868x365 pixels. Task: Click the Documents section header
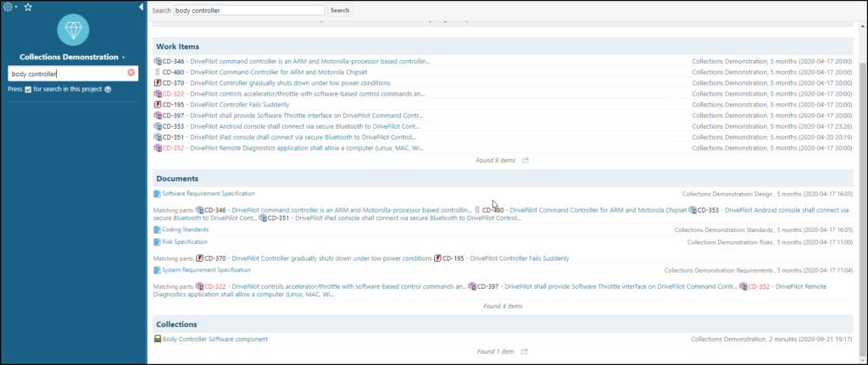[503, 179]
